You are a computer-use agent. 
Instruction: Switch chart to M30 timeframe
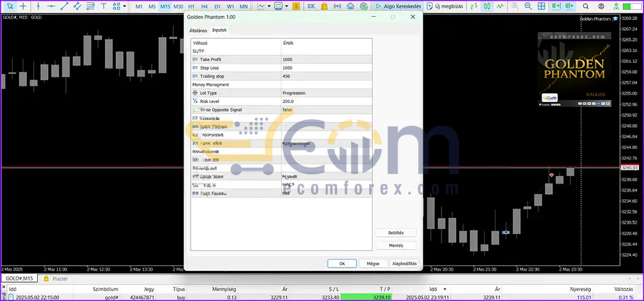178,6
